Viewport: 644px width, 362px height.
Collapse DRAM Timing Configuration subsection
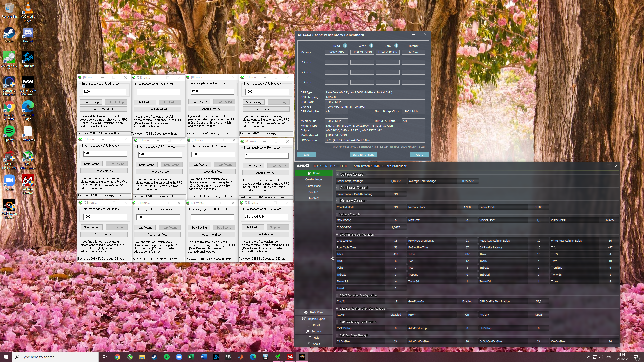tap(337, 235)
